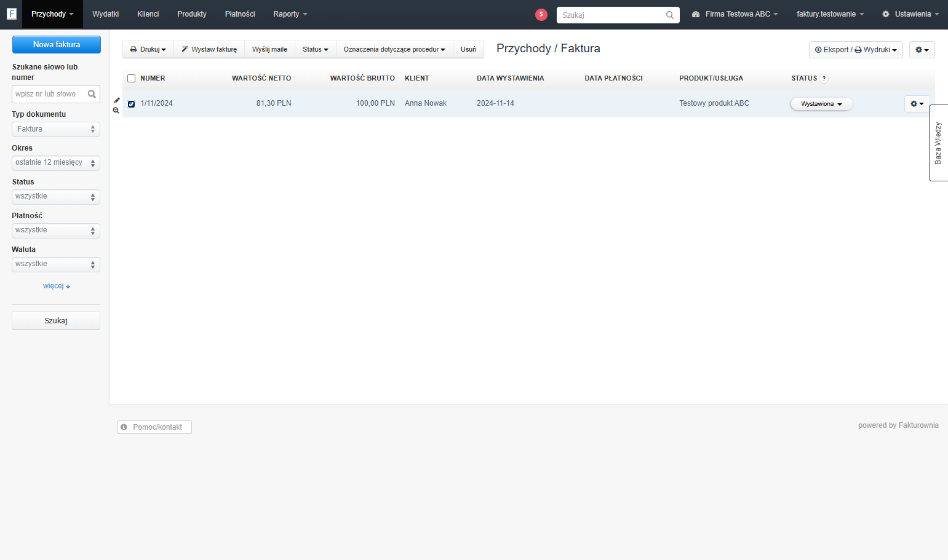Open Eksport / Wydruki dropdown
This screenshot has height=560, width=948.
tap(856, 50)
